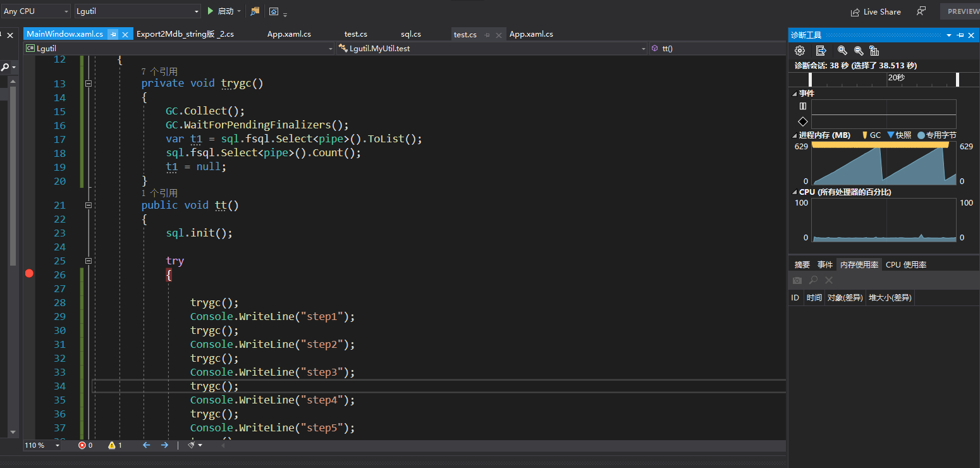The image size is (980, 468).
Task: Open the tt() member dropdown
Action: point(718,48)
